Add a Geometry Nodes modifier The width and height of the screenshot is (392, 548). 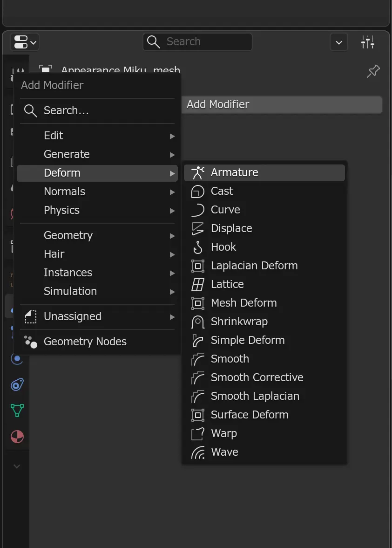pyautogui.click(x=97, y=342)
